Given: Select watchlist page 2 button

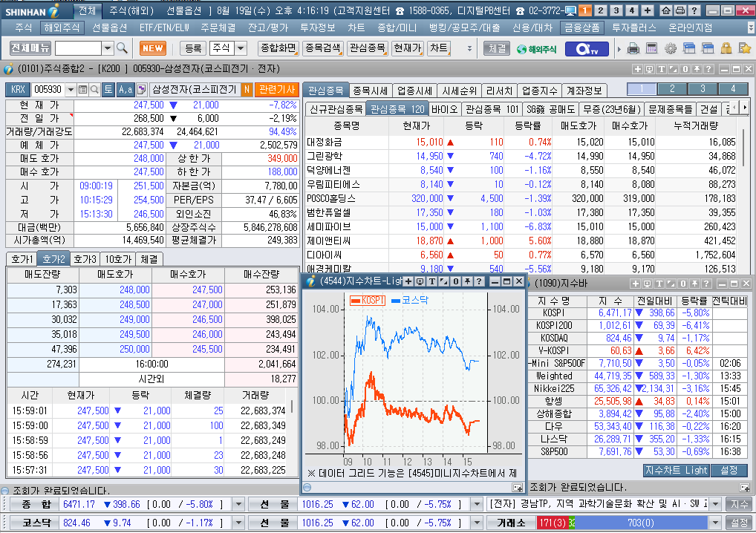Looking at the screenshot, I should pyautogui.click(x=672, y=88).
